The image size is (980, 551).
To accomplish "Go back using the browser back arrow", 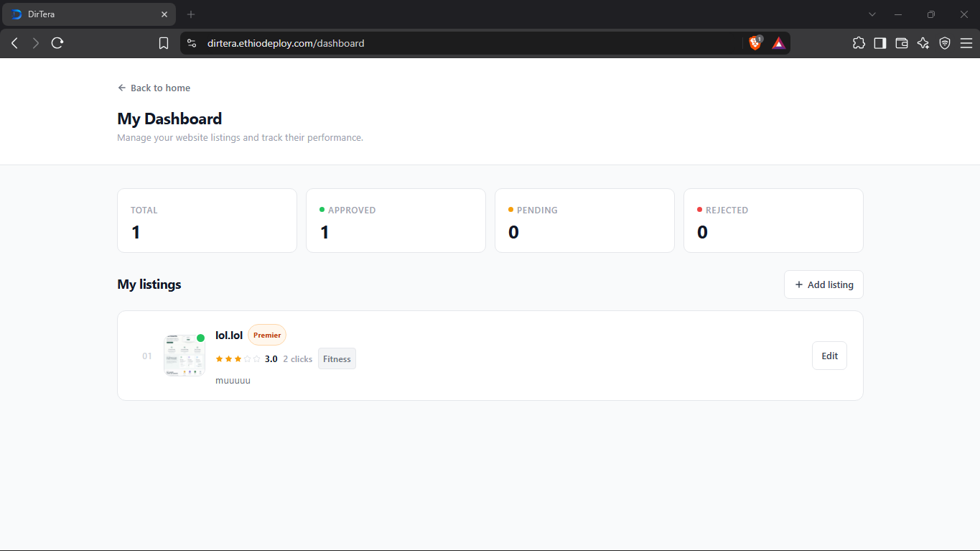I will [14, 43].
